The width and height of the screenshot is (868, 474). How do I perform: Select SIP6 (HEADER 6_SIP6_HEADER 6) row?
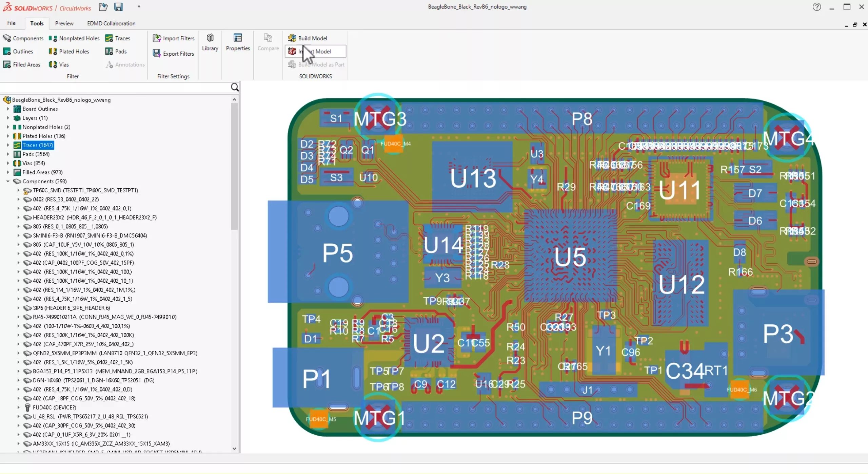[x=71, y=308]
